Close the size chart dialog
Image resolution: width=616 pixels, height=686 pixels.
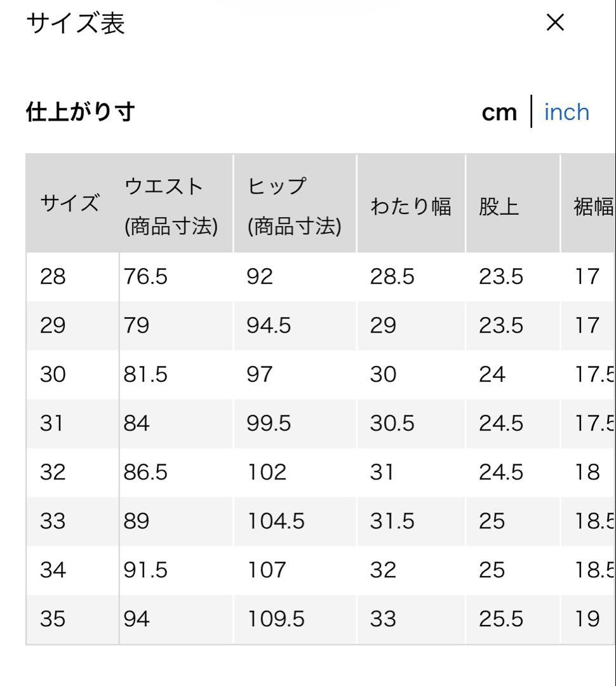tap(555, 22)
